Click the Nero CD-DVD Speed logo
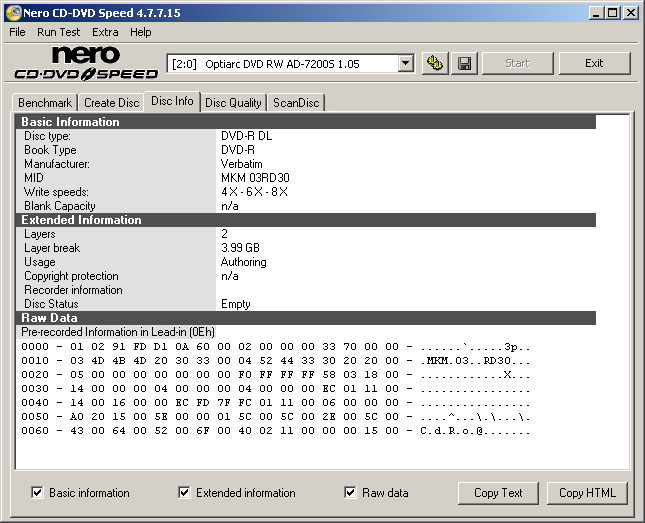This screenshot has height=523, width=645. (x=86, y=63)
